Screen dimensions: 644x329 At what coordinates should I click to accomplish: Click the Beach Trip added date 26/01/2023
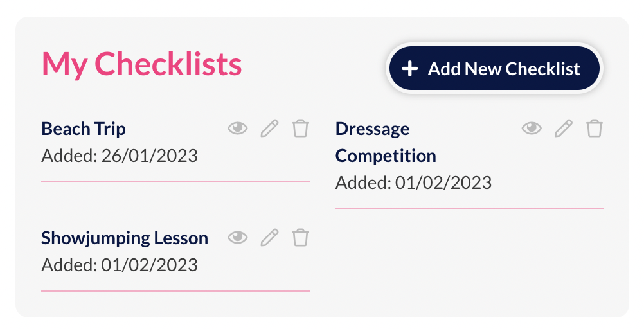click(120, 156)
